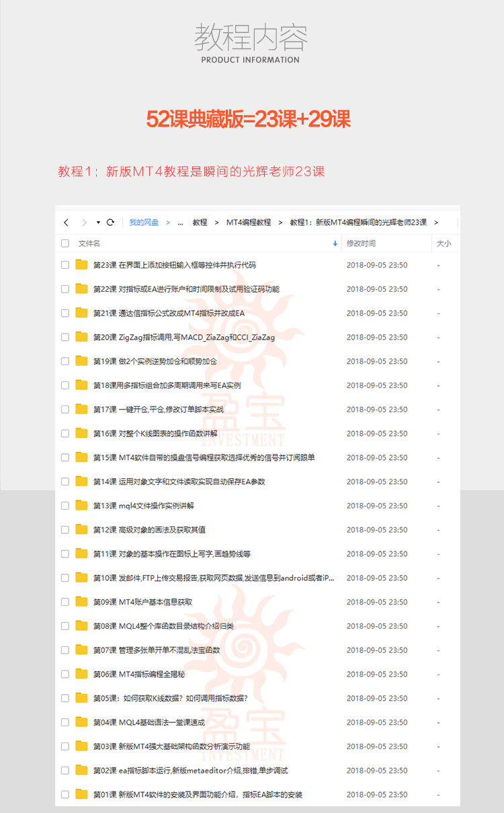Check the box for 第01课 folder

click(65, 795)
